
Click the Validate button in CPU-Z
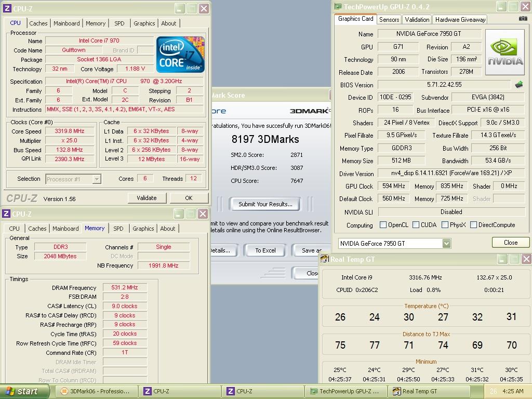coord(147,198)
